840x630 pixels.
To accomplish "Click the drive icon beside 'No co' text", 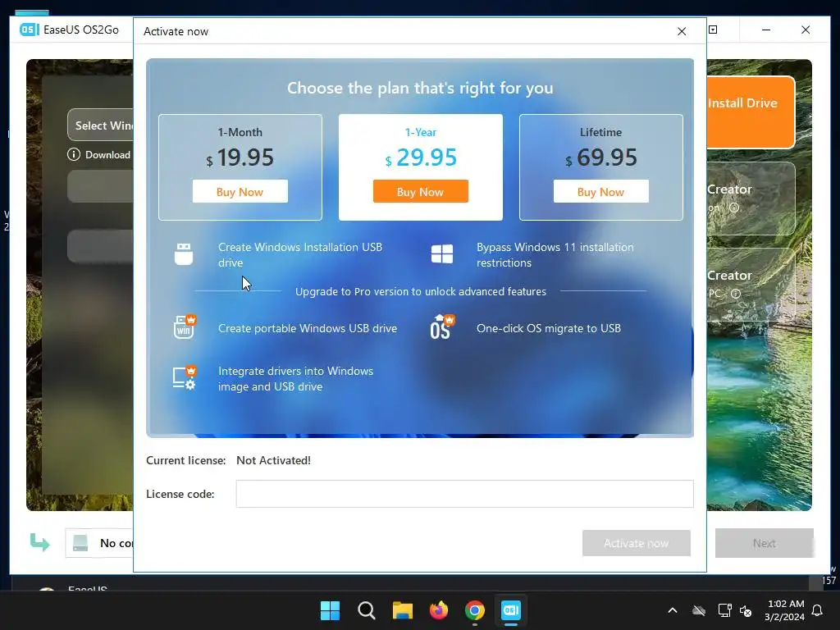I will click(x=80, y=543).
